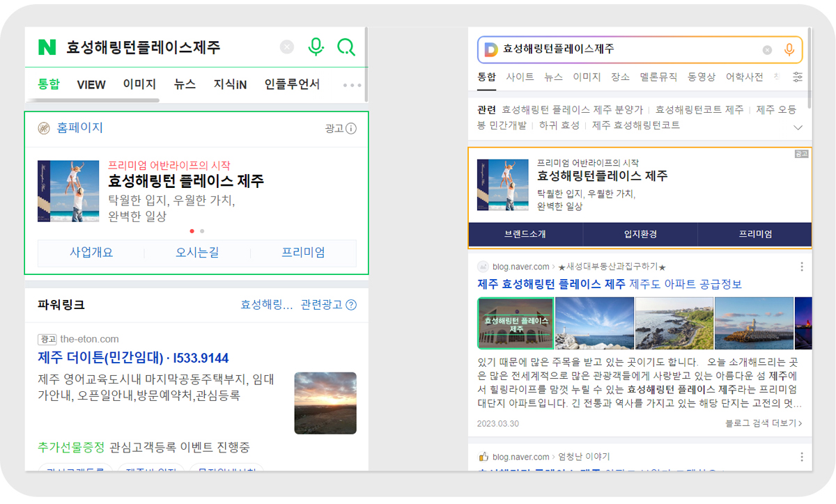Start Naver voice search microphone

point(316,47)
